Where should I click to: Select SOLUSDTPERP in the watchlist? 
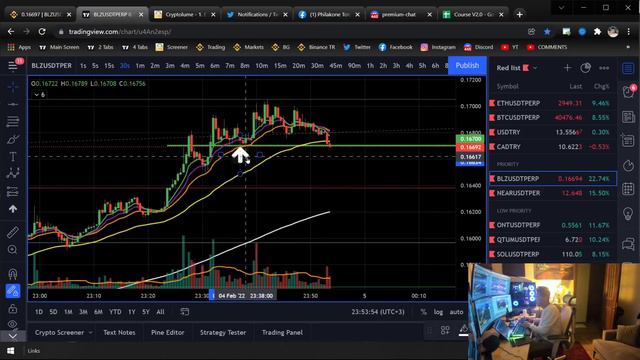coord(552,254)
